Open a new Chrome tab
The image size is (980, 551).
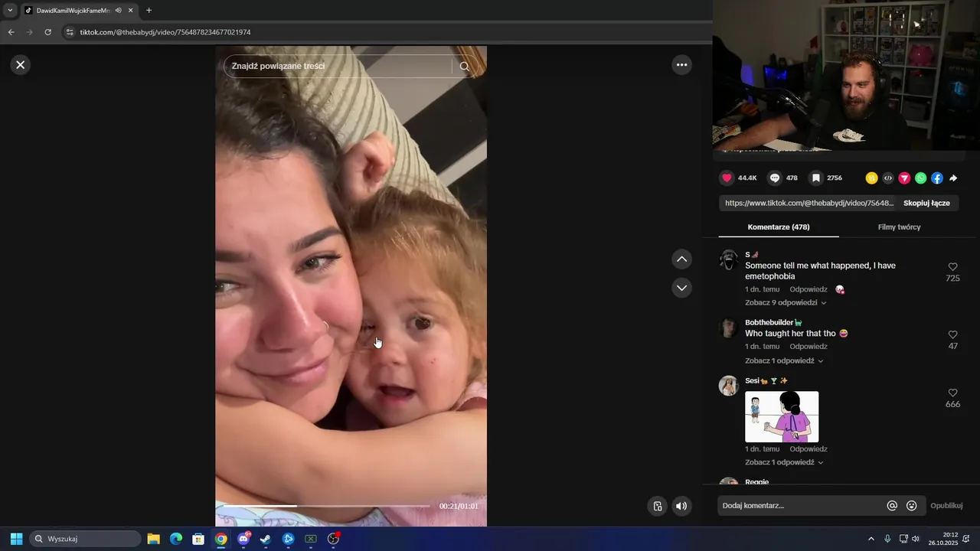click(x=149, y=11)
